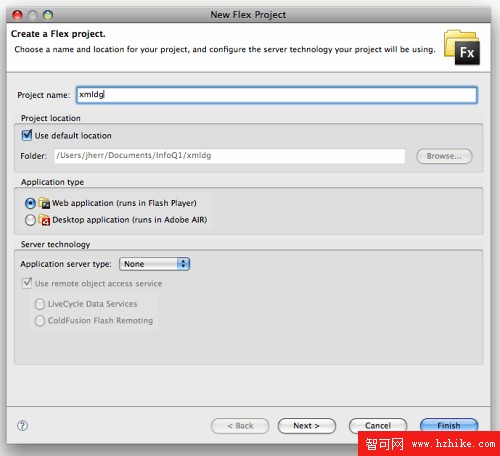Click the help question mark icon

tap(22, 426)
